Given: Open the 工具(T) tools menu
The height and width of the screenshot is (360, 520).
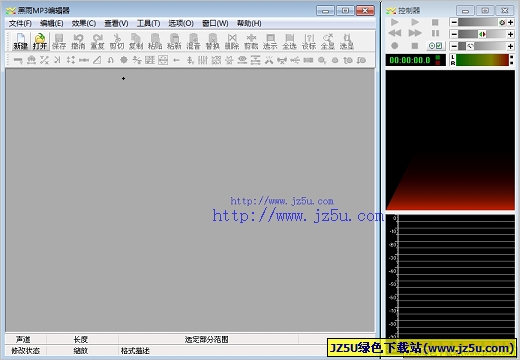Looking at the screenshot, I should (148, 23).
